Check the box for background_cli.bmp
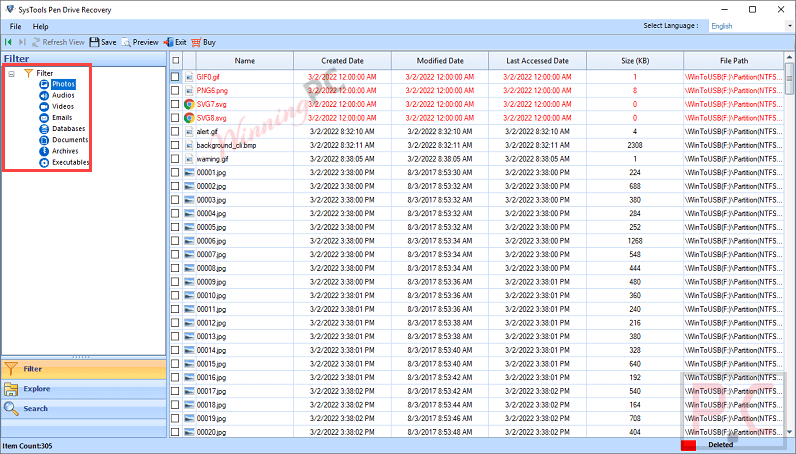The width and height of the screenshot is (796, 454). pos(175,145)
